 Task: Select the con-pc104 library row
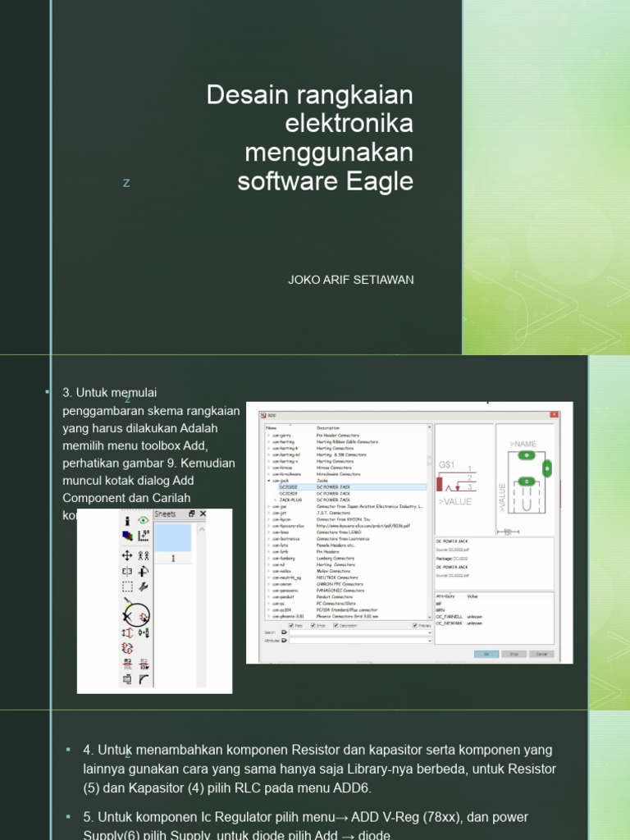tap(347, 609)
